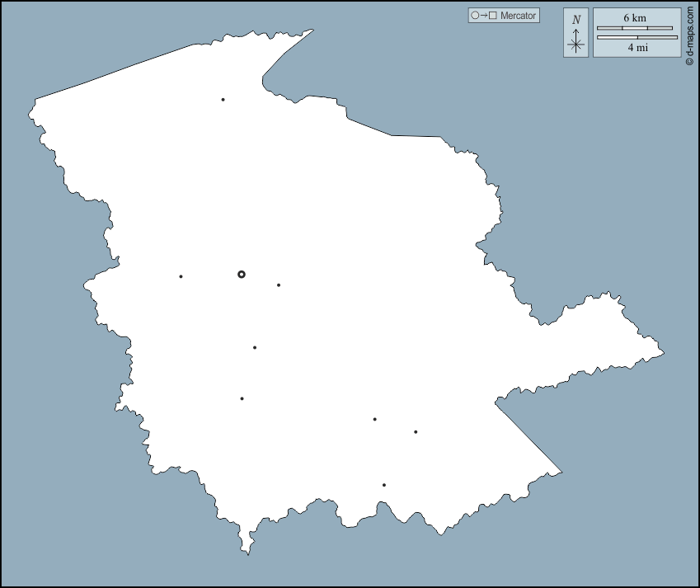Click the circle symbol in the Mercator box
Screen dimensions: 700x588
pyautogui.click(x=475, y=16)
